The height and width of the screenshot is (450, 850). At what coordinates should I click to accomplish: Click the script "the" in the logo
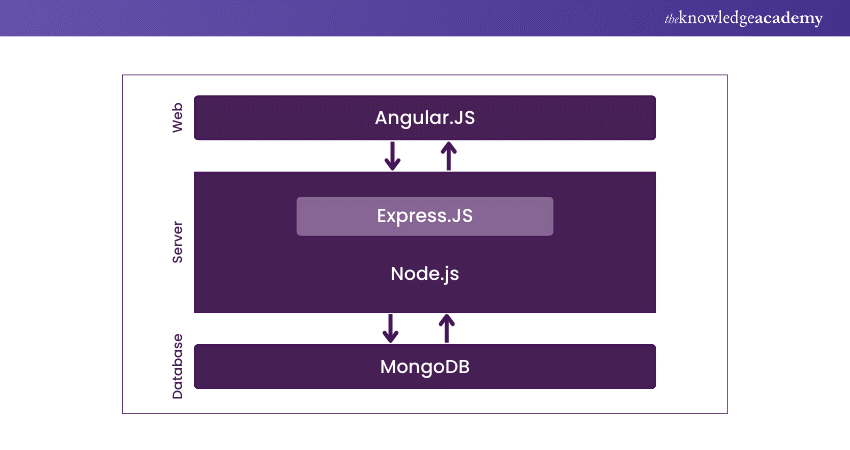(672, 18)
